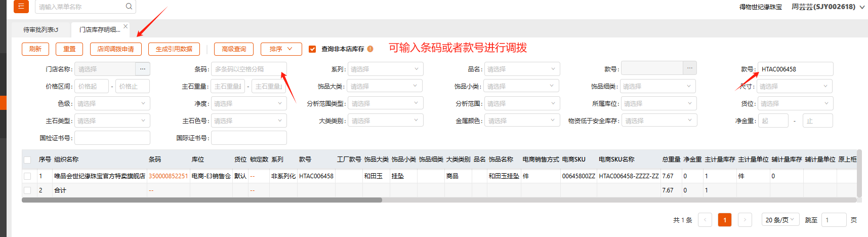Switch to the 待审批列表 tab
The width and height of the screenshot is (868, 237).
[40, 30]
